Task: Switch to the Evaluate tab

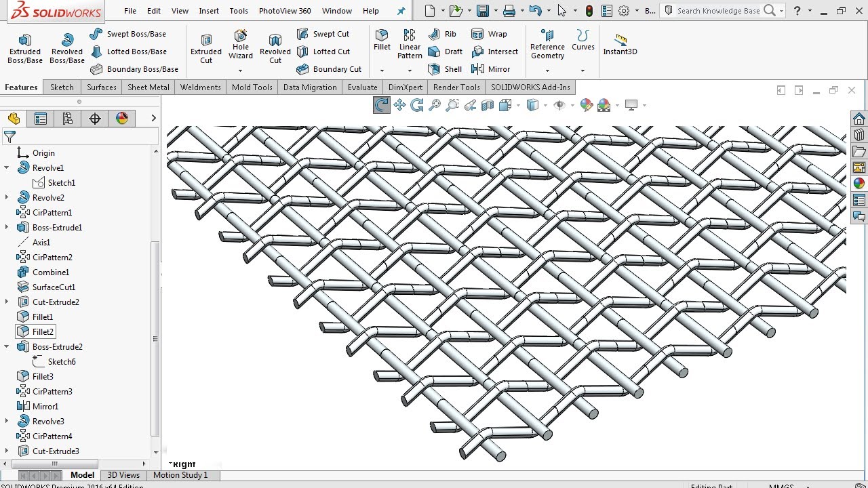Action: (x=363, y=87)
